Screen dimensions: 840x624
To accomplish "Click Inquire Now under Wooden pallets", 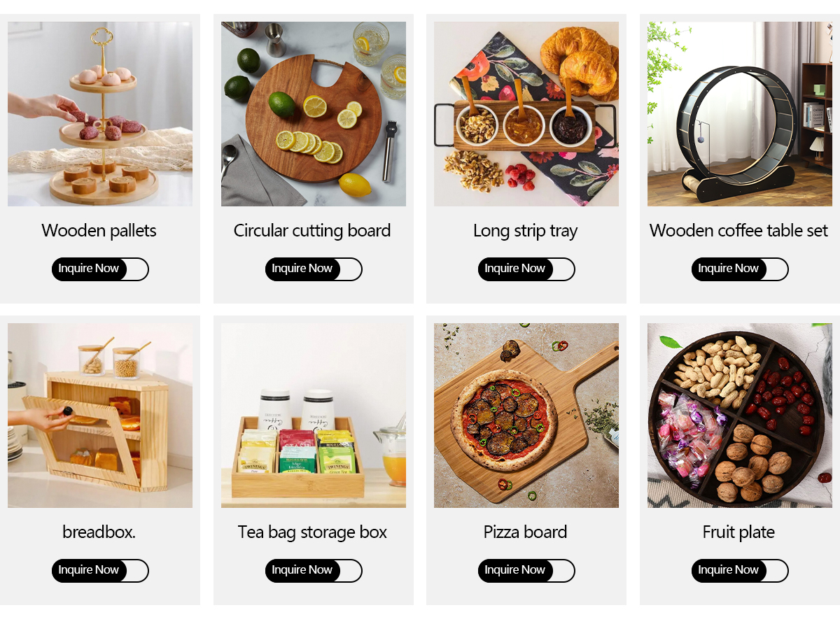I will [x=100, y=269].
